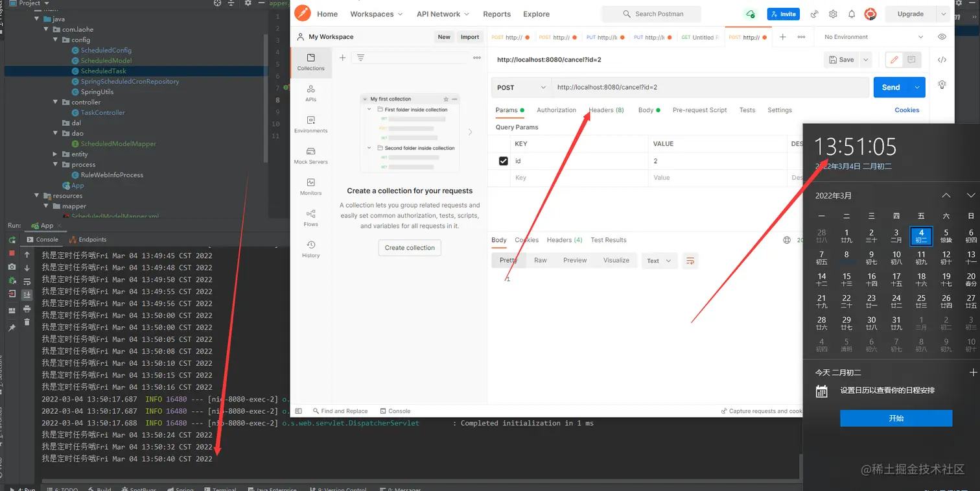Open the Upgrade dropdown arrow
The height and width of the screenshot is (491, 980).
click(942, 14)
